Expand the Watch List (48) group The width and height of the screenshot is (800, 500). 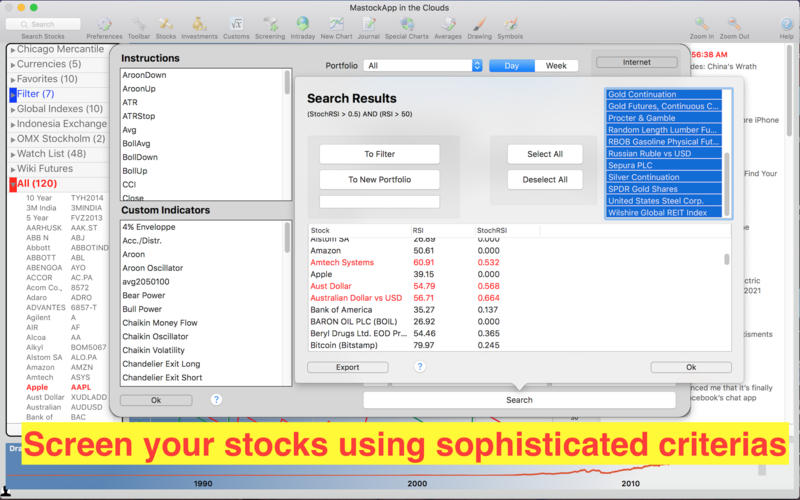pos(13,154)
